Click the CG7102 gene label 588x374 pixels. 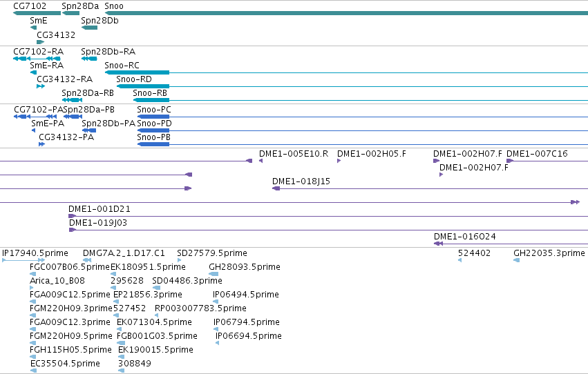pos(30,6)
